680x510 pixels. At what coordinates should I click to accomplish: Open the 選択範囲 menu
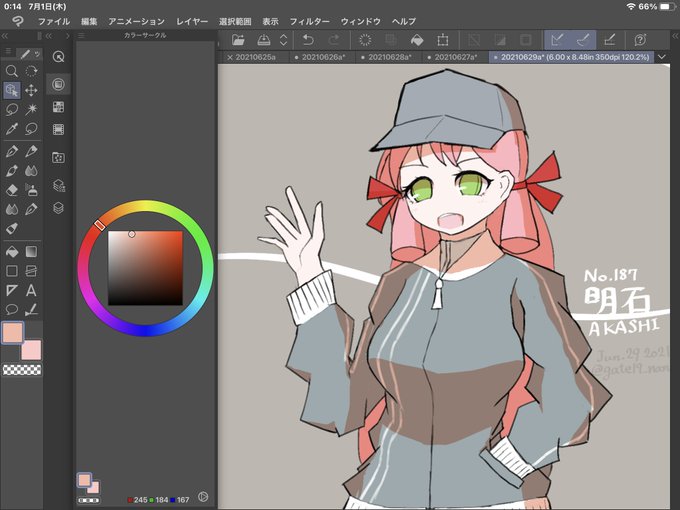pos(235,21)
